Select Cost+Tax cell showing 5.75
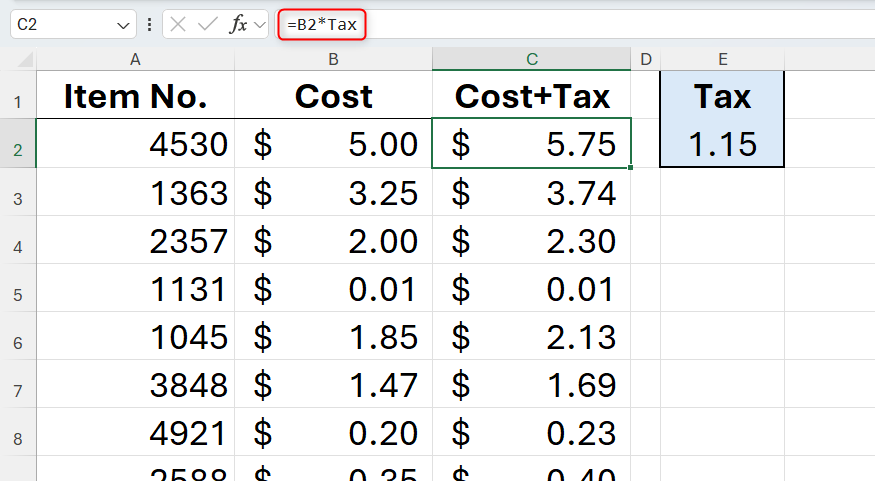Image resolution: width=875 pixels, height=481 pixels. pos(531,143)
